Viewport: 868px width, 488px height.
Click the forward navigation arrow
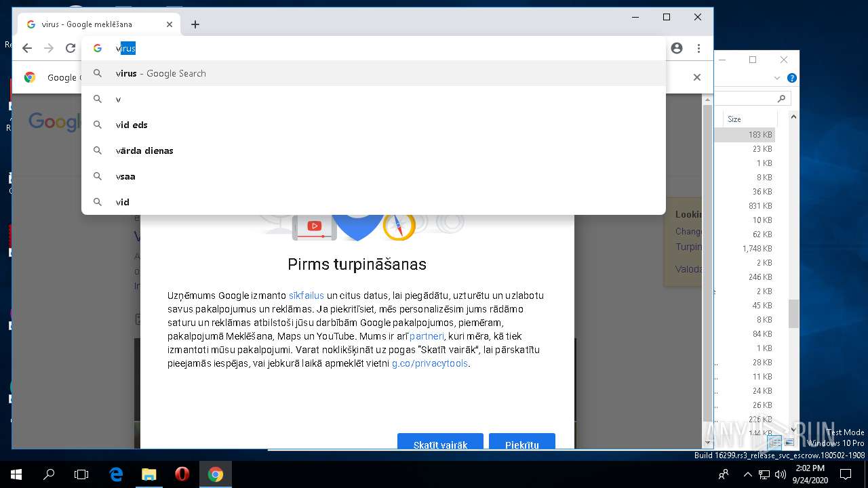click(49, 48)
